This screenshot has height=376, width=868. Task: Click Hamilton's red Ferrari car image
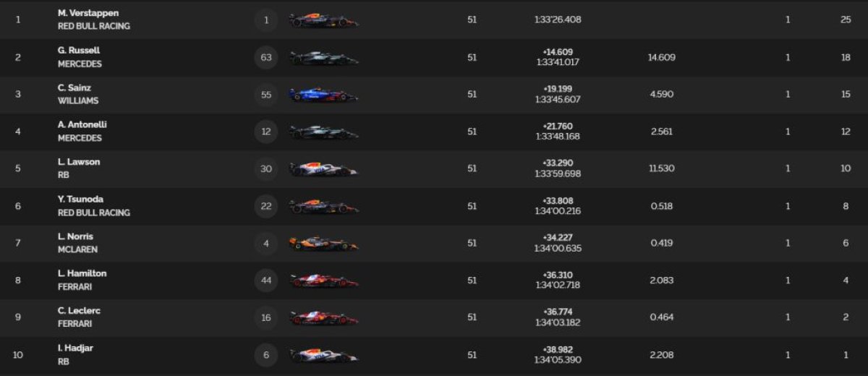pyautogui.click(x=323, y=281)
